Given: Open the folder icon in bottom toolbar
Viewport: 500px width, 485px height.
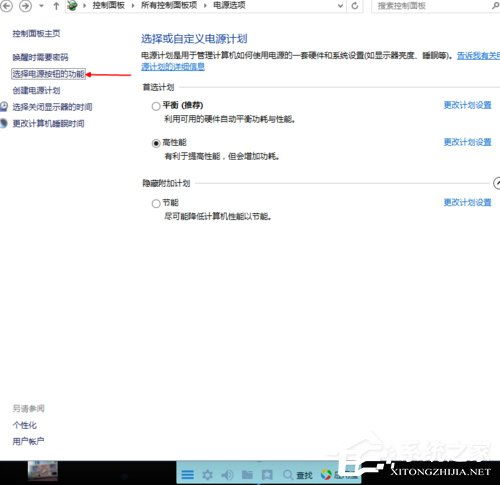Looking at the screenshot, I should [247, 475].
